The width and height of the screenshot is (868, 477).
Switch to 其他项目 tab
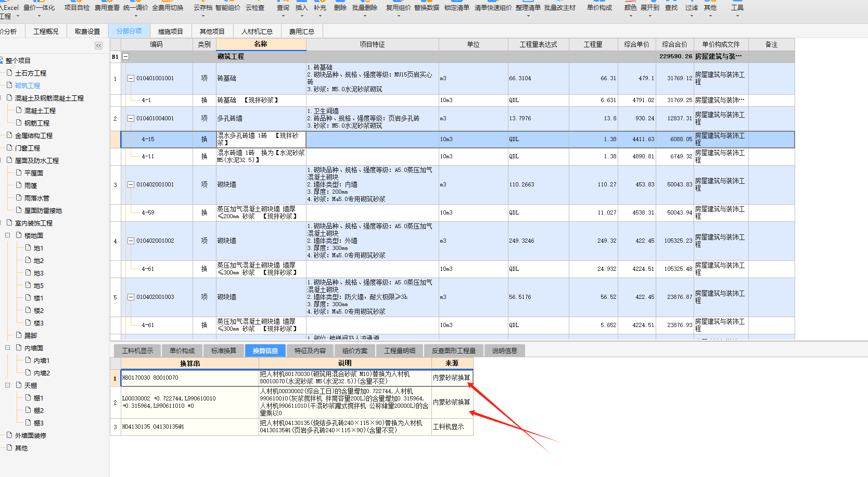click(212, 31)
